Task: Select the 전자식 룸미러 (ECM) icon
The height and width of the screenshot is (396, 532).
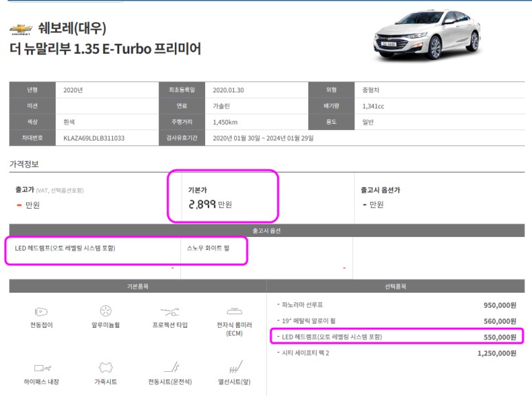Action: (x=234, y=311)
